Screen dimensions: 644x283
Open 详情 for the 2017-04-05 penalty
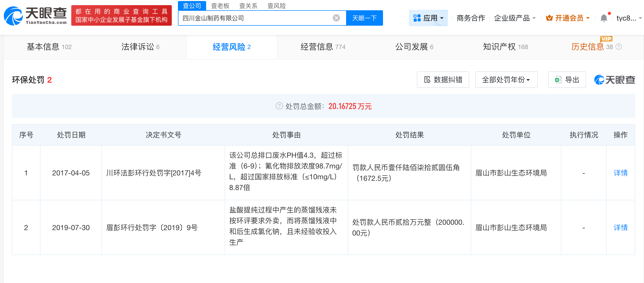click(x=620, y=173)
